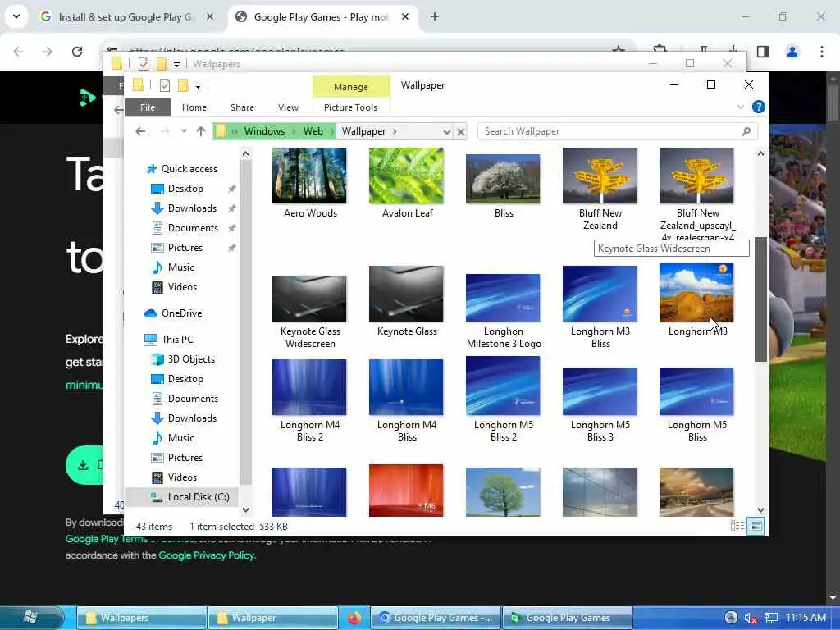
Task: Click the Manage contextual tab
Action: 351,87
